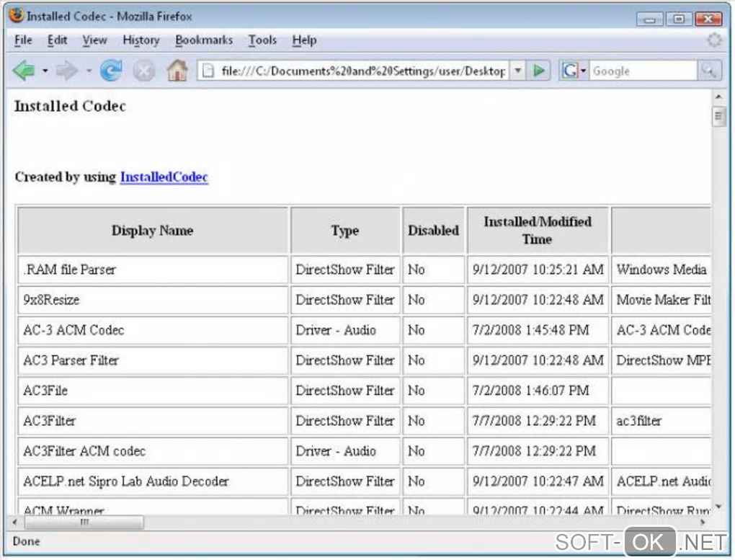Follow the InstalledCodec hyperlink
Image resolution: width=735 pixels, height=560 pixels.
[x=164, y=177]
